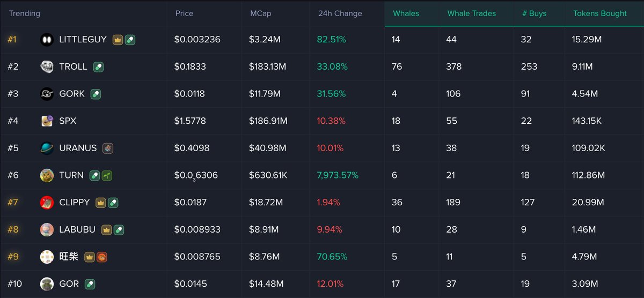
Task: Click the pill badge next to GOR
Action: tap(90, 284)
